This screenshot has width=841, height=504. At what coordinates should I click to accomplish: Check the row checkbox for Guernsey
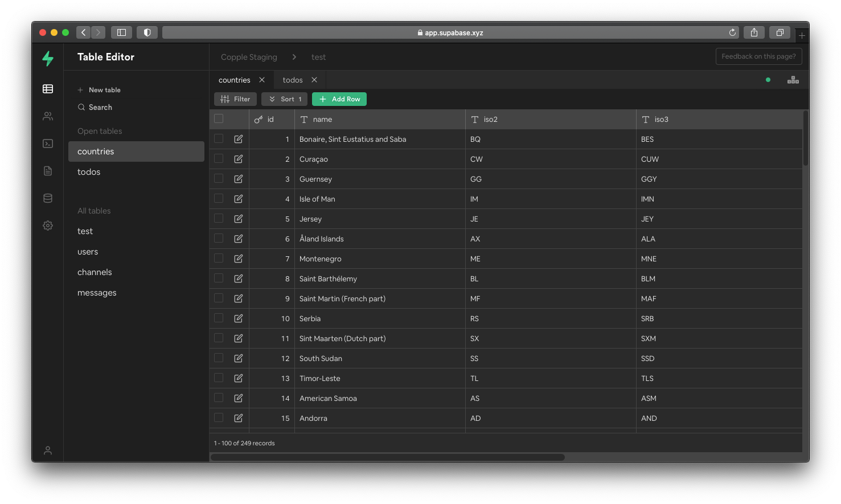[219, 179]
